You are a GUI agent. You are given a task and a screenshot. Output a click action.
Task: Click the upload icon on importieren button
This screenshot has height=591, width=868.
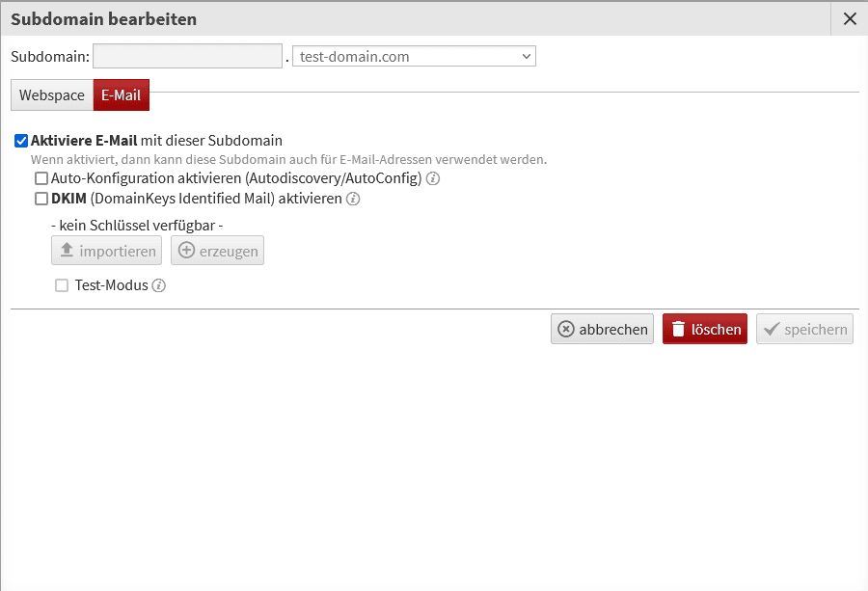(66, 251)
